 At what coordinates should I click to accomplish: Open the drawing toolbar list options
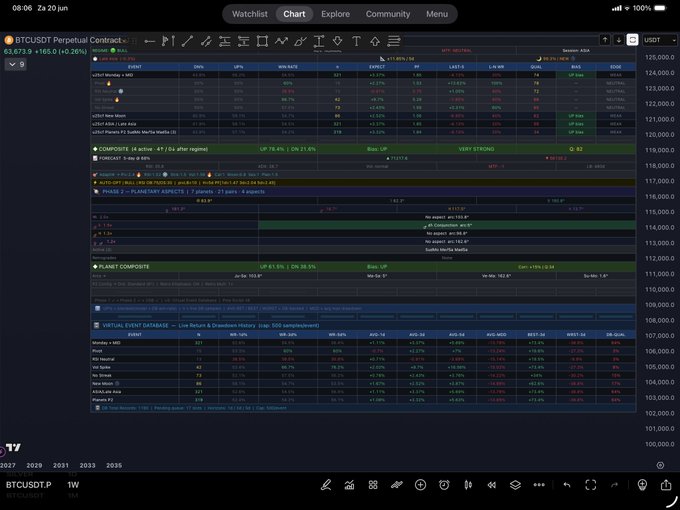coord(394,41)
